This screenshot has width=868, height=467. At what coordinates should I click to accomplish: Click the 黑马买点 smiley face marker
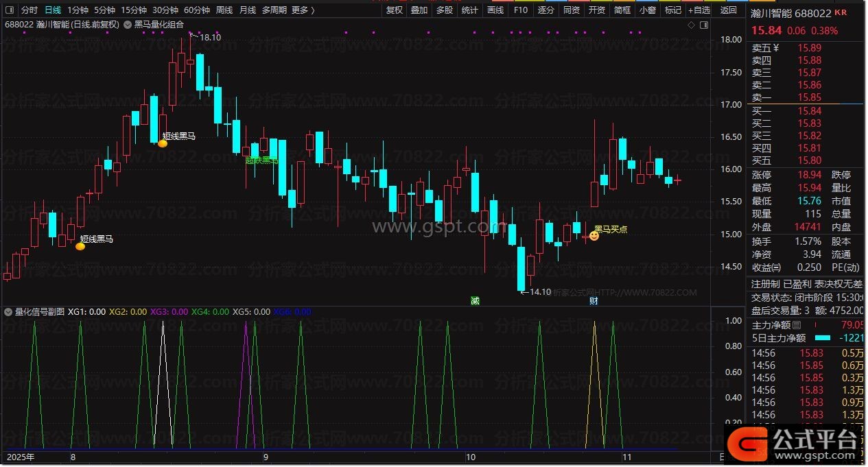(x=594, y=236)
